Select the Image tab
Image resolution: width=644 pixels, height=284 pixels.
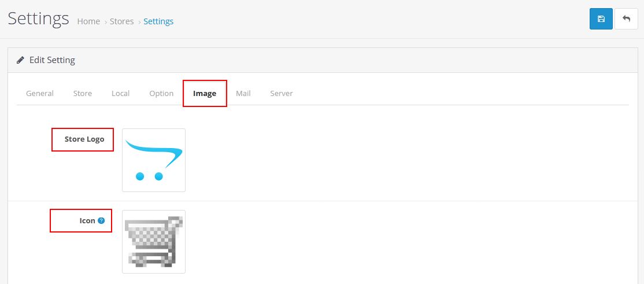coord(205,93)
